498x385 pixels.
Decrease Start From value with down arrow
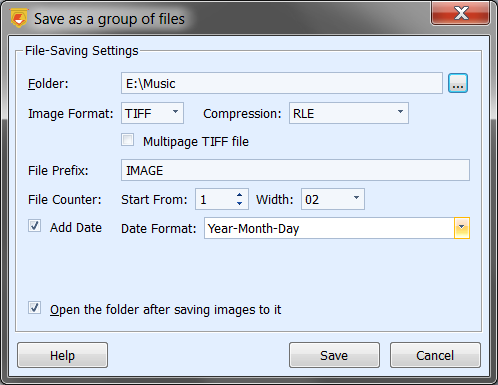(x=239, y=203)
